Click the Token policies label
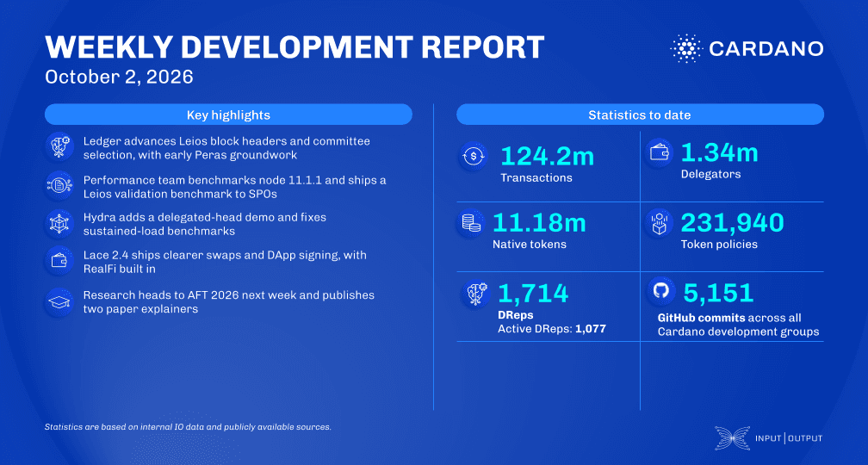The height and width of the screenshot is (465, 868). (718, 245)
